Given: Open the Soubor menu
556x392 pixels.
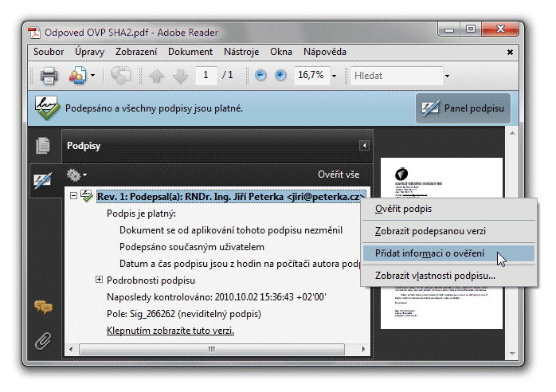Looking at the screenshot, I should (x=49, y=52).
